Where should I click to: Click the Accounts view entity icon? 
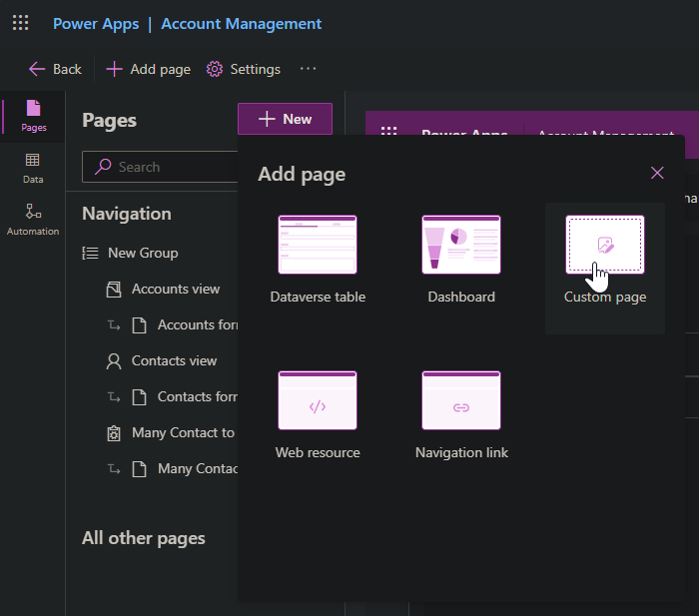coord(114,290)
